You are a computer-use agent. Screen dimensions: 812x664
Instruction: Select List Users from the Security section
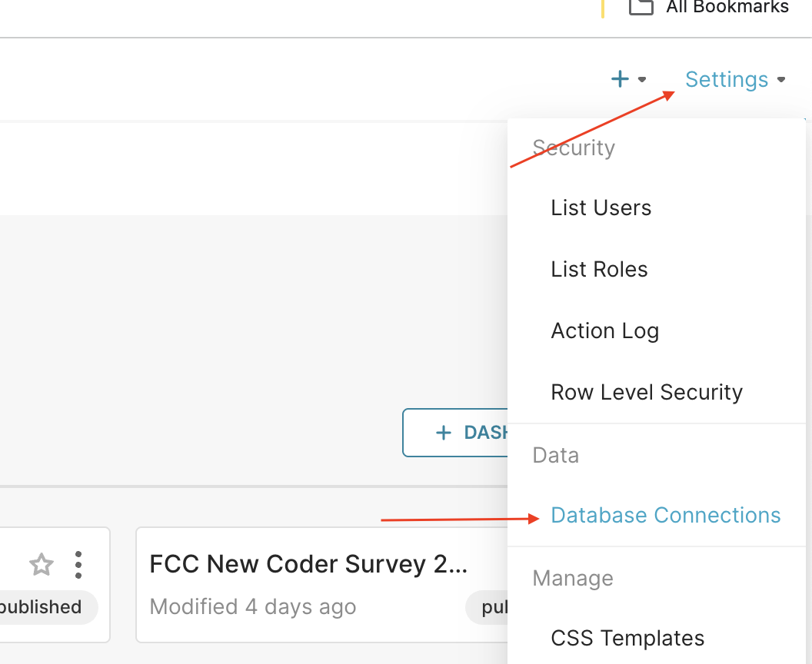601,207
